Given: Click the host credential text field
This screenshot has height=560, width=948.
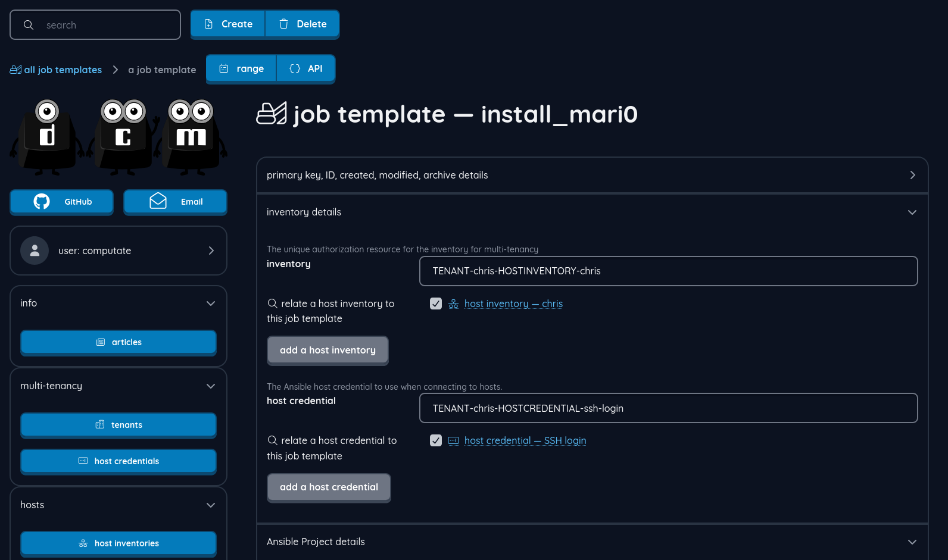Looking at the screenshot, I should click(x=669, y=408).
